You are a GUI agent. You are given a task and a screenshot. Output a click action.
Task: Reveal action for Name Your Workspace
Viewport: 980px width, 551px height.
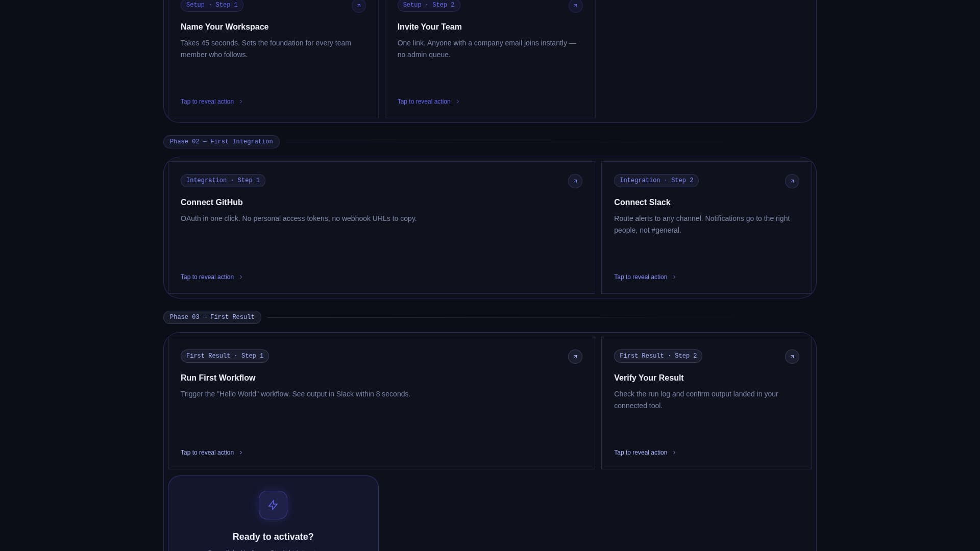212,102
